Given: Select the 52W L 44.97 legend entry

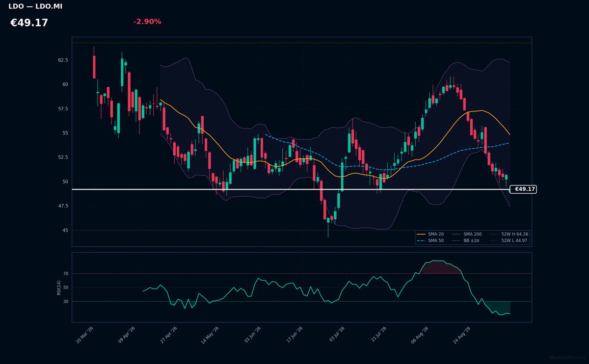Looking at the screenshot, I should 509,241.
